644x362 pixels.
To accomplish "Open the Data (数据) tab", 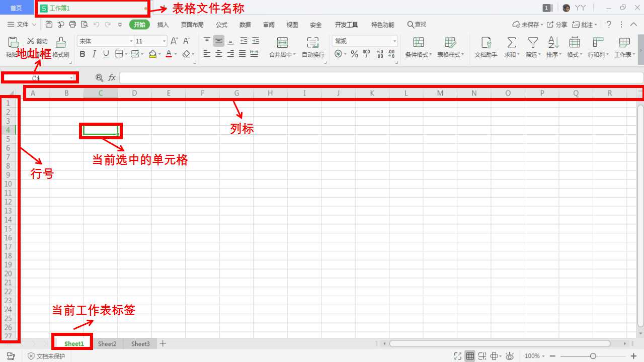I will (x=245, y=25).
